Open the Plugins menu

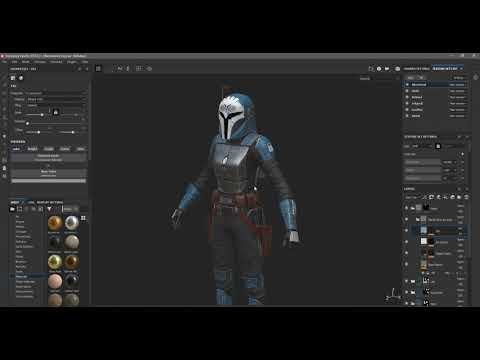point(72,62)
